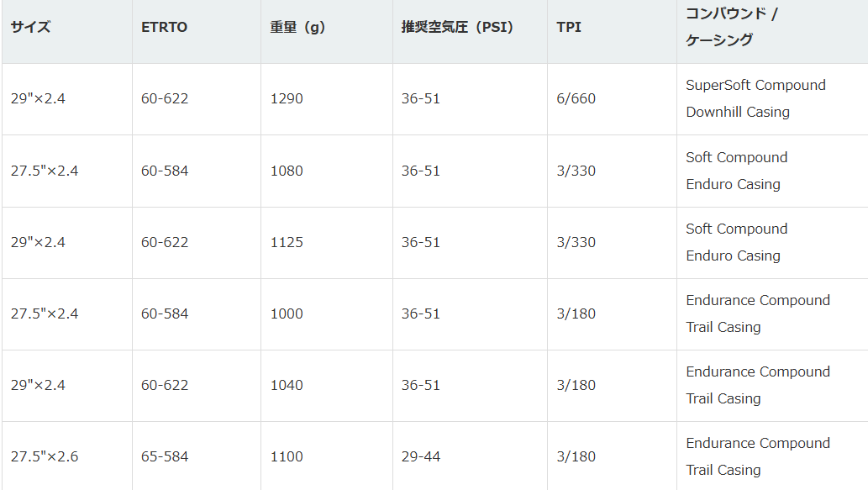Select the TPI column header
The image size is (868, 490).
click(569, 27)
